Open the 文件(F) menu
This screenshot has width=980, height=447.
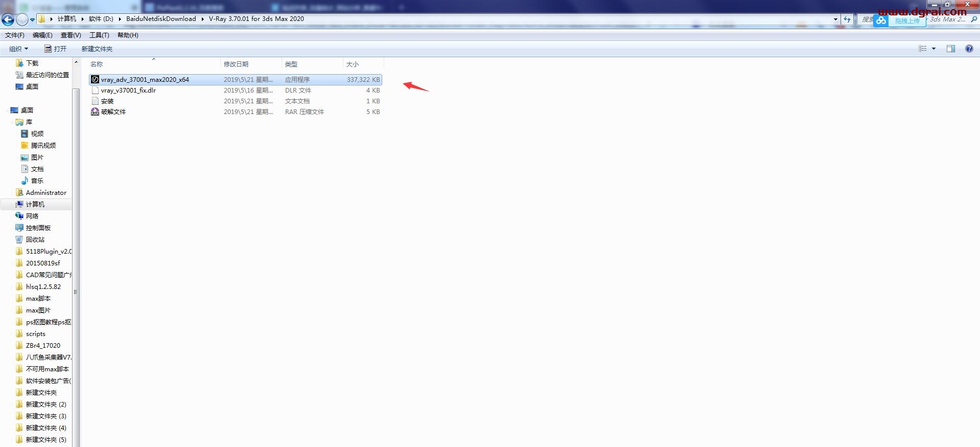[x=15, y=35]
